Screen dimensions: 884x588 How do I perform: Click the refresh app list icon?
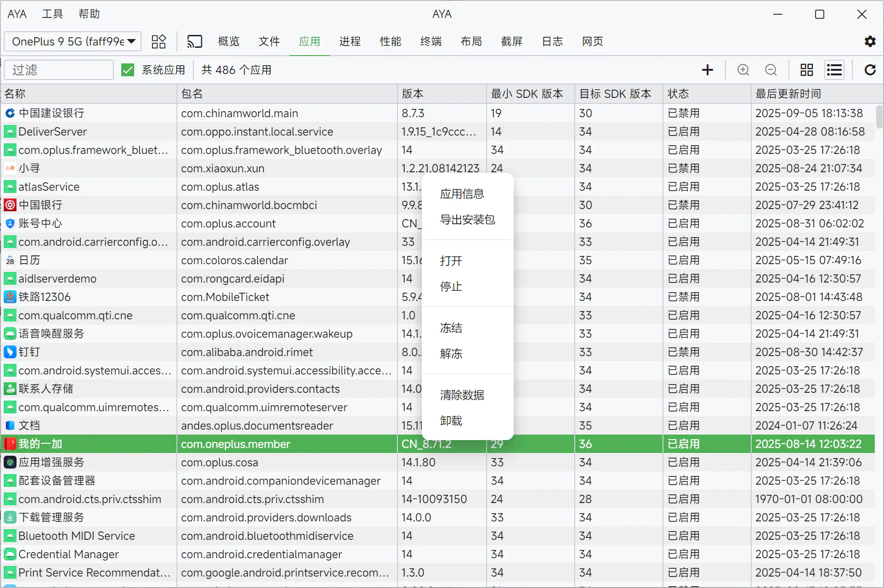point(870,70)
